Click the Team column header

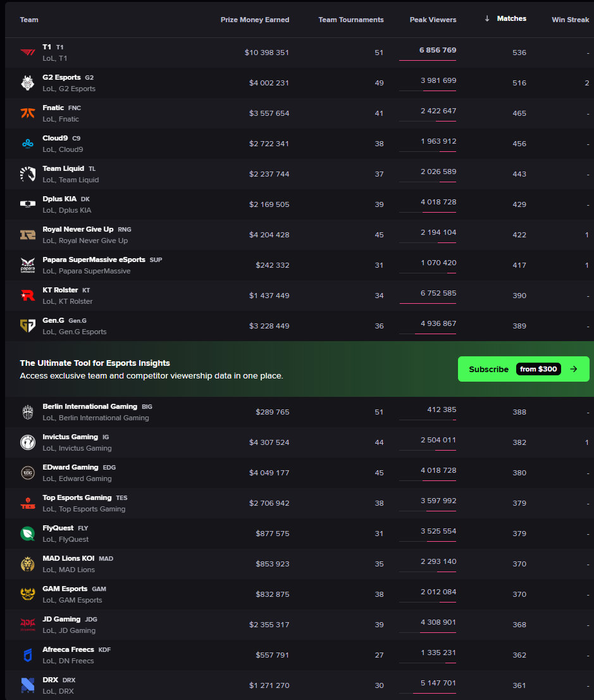(29, 20)
